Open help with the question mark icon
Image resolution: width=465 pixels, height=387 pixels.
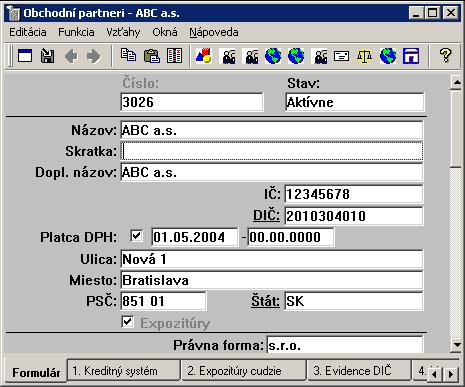click(x=445, y=55)
